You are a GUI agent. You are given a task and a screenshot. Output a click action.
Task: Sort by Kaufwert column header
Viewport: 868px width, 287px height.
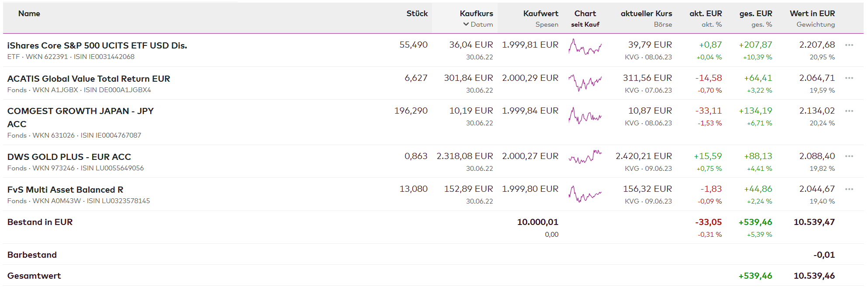point(540,14)
